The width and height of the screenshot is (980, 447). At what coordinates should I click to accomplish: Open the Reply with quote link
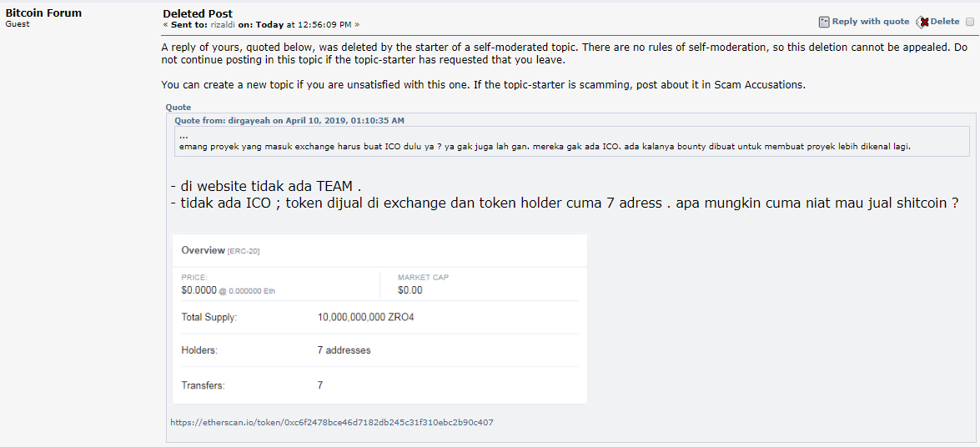point(871,21)
